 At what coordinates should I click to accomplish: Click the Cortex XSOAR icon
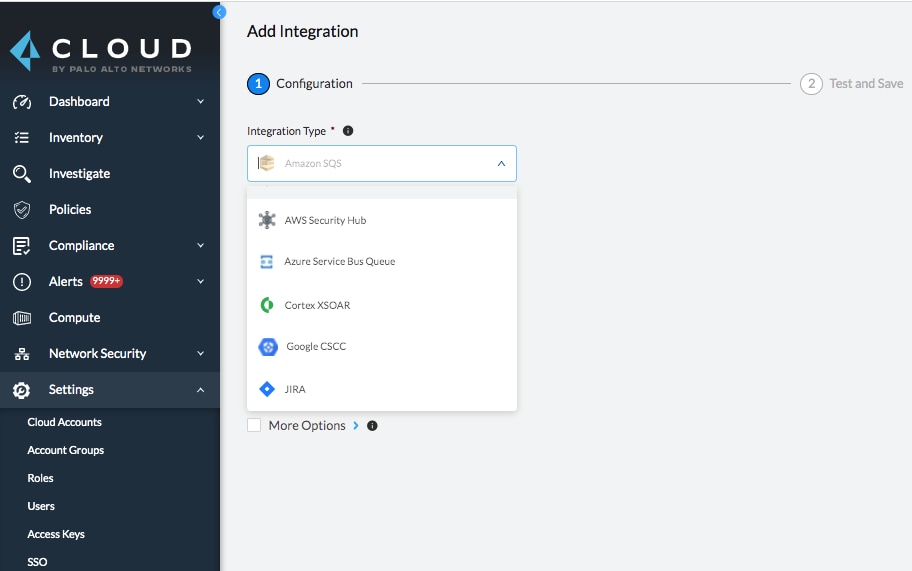point(267,305)
